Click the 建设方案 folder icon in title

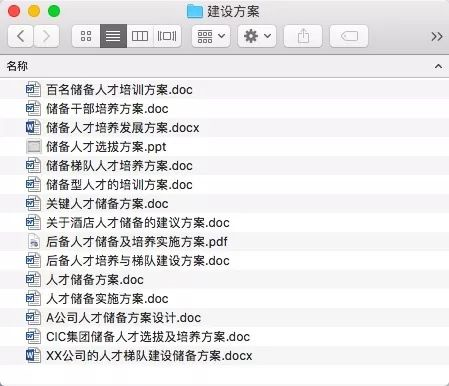click(x=195, y=11)
